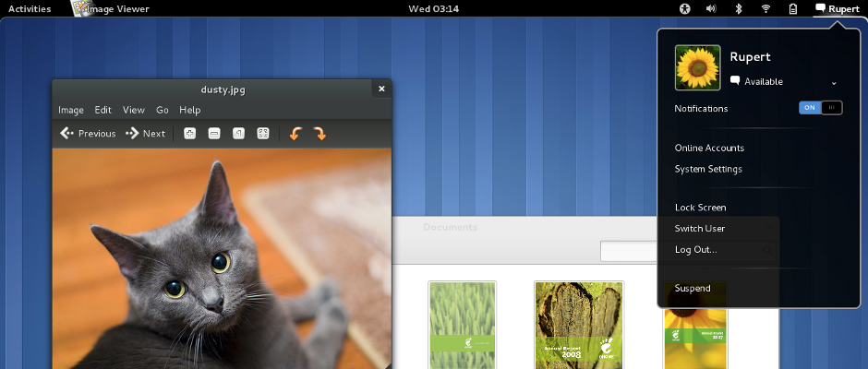
Task: Open the View menu
Action: pyautogui.click(x=134, y=110)
